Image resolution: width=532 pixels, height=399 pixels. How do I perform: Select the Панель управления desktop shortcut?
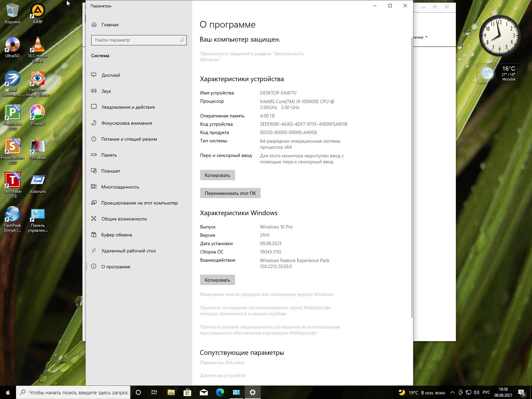pyautogui.click(x=38, y=219)
